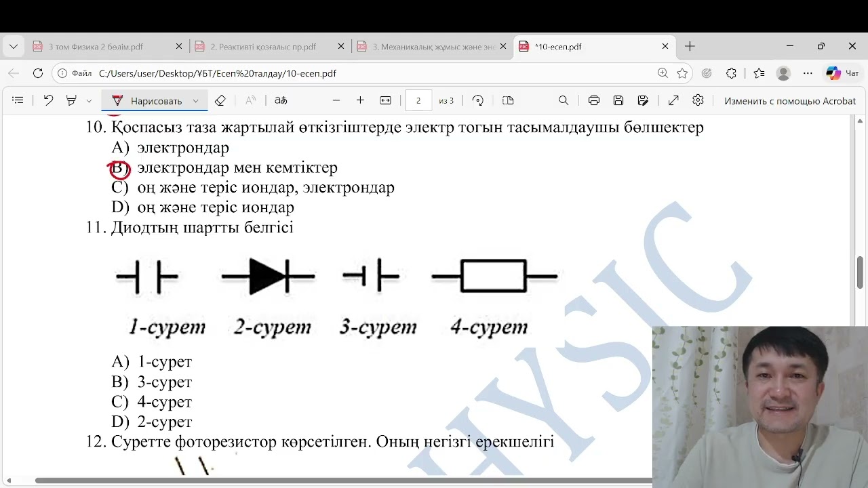Viewport: 868px width, 488px height.
Task: Click the diode symbol above '2-сурет'
Action: [x=268, y=277]
